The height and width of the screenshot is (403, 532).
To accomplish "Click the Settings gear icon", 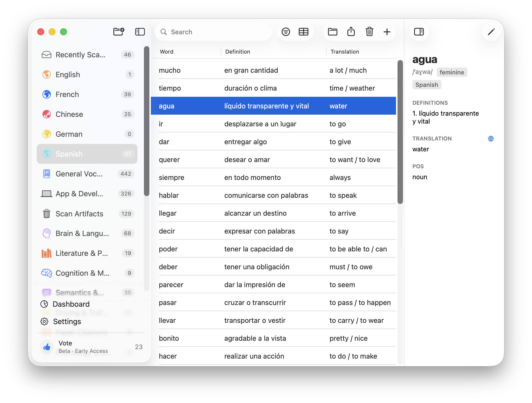I will 44,321.
